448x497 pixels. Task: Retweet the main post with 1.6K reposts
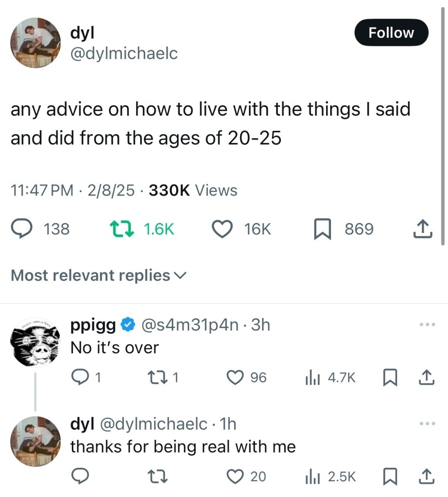(121, 229)
